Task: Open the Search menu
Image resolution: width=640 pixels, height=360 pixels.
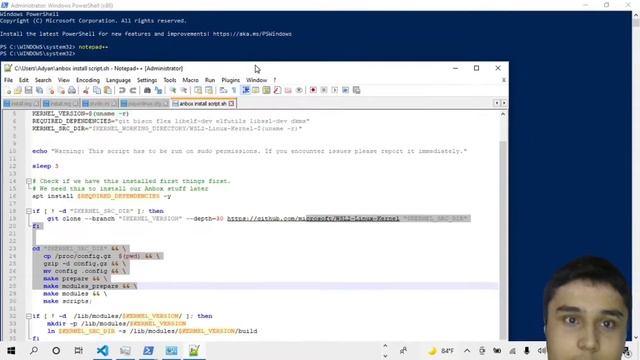Action: pyautogui.click(x=43, y=80)
